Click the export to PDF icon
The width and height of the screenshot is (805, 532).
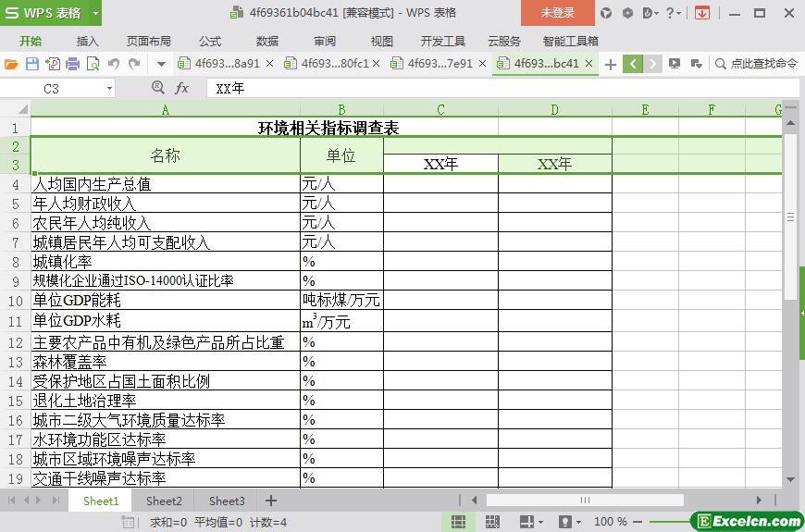click(x=53, y=64)
